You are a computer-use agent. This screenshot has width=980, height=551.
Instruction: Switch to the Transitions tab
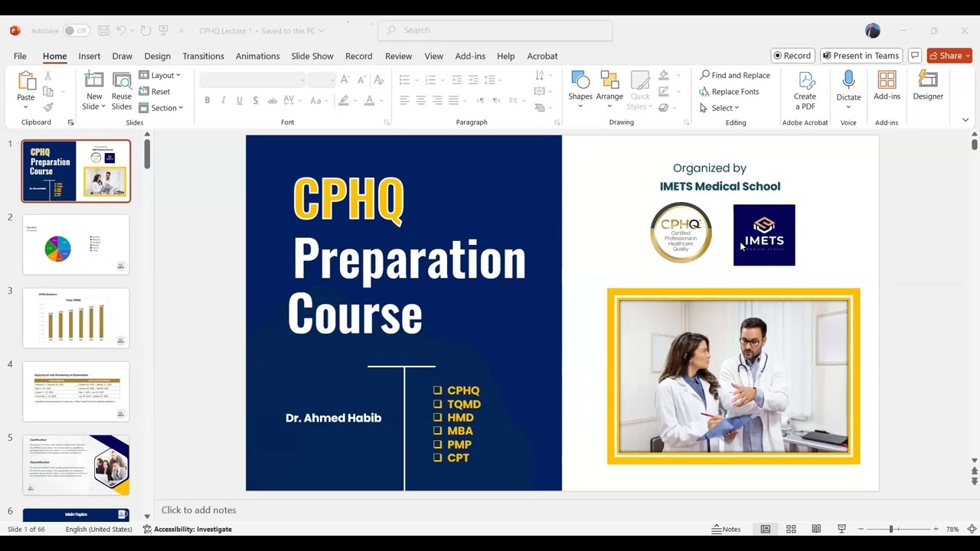[203, 56]
